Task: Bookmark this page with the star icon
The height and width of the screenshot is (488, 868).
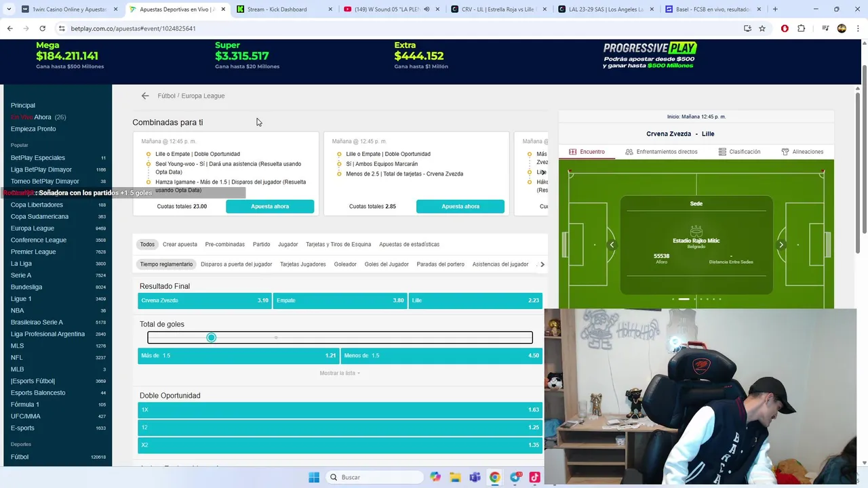Action: coord(762,28)
